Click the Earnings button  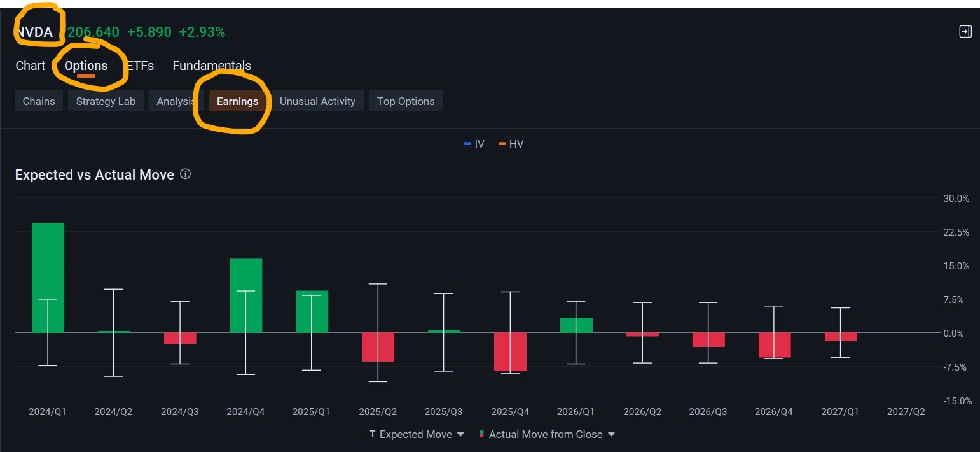tap(237, 101)
